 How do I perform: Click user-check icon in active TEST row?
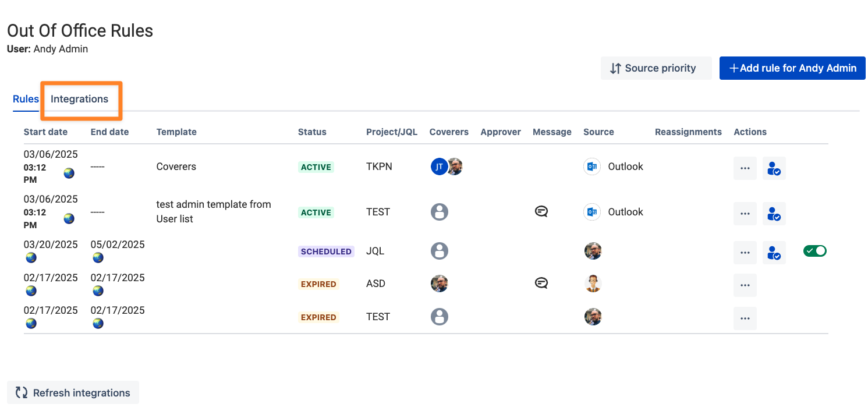[774, 214]
